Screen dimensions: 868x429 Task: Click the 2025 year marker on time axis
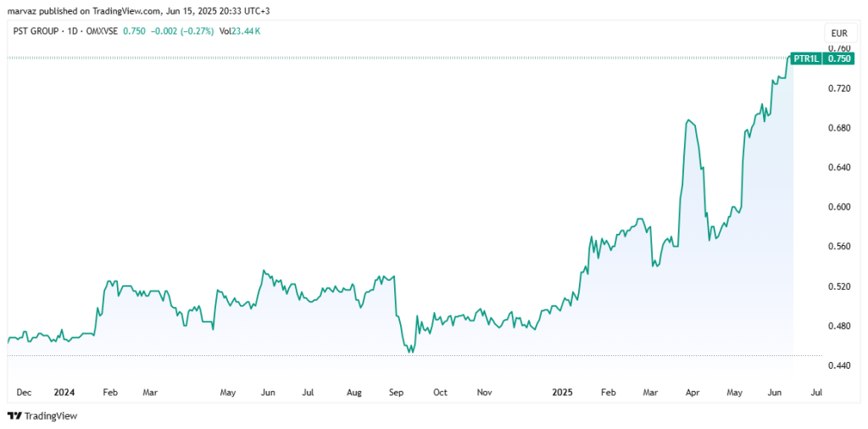click(563, 393)
